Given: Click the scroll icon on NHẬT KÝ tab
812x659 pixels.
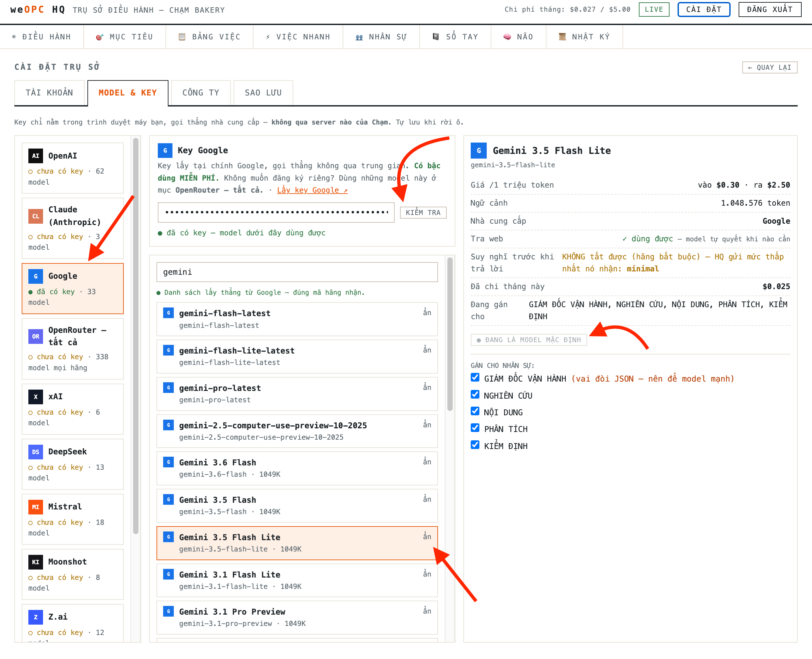Looking at the screenshot, I should [x=562, y=37].
